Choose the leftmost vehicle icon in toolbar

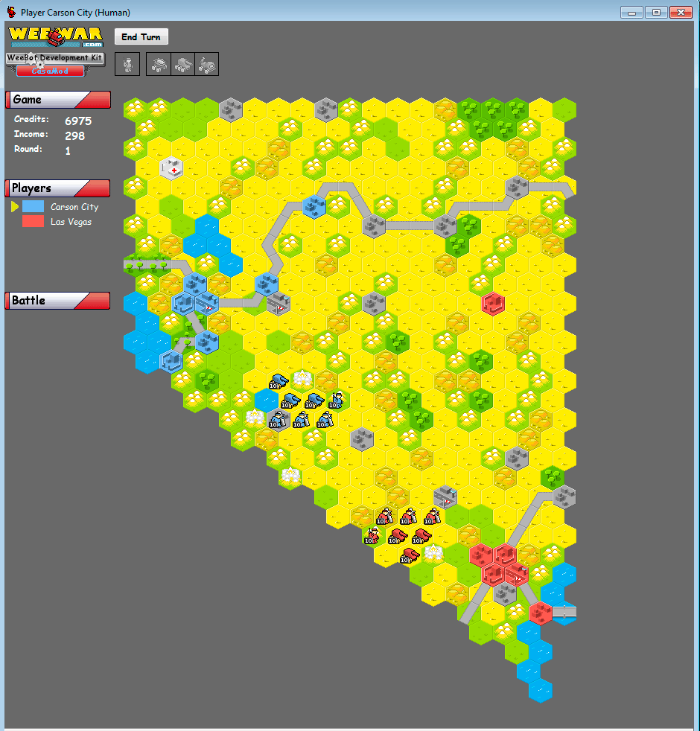[159, 65]
